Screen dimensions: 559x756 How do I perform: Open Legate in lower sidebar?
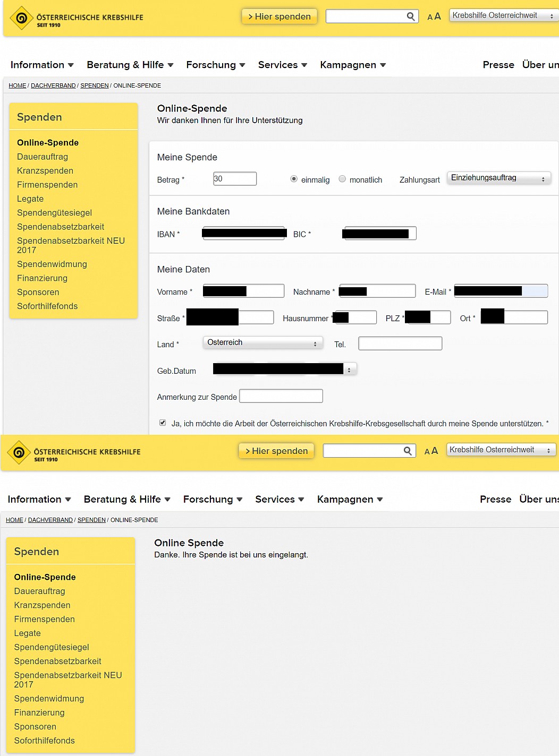point(28,633)
